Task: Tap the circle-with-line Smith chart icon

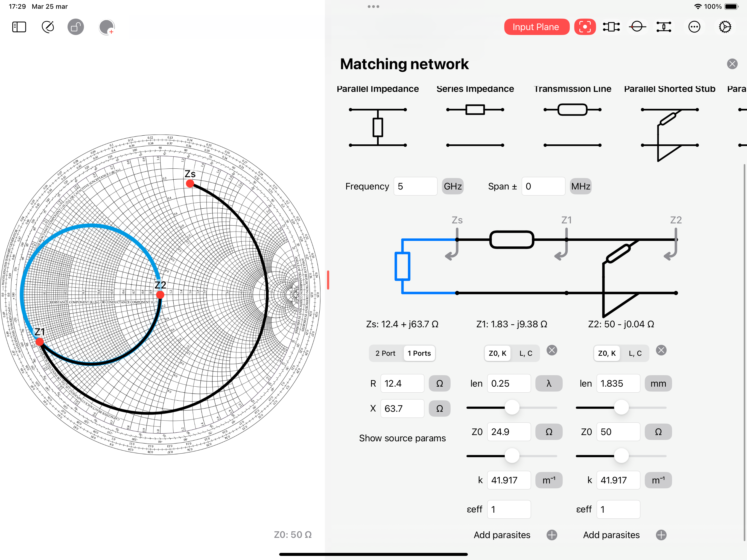Action: tap(637, 27)
